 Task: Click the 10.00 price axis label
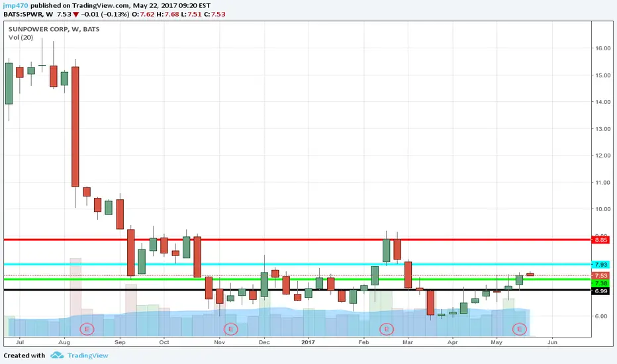click(x=602, y=209)
